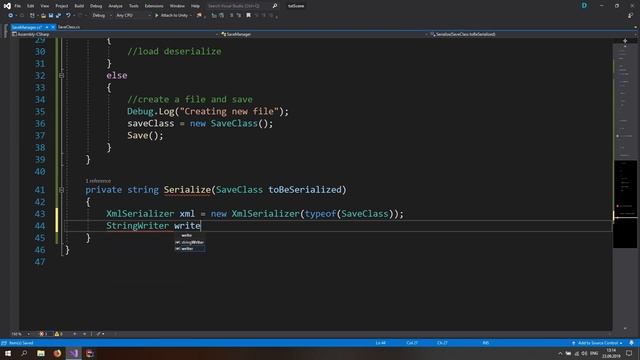Click the errors indicator icon
Viewport: 640px width, 360px height.
coord(42,334)
